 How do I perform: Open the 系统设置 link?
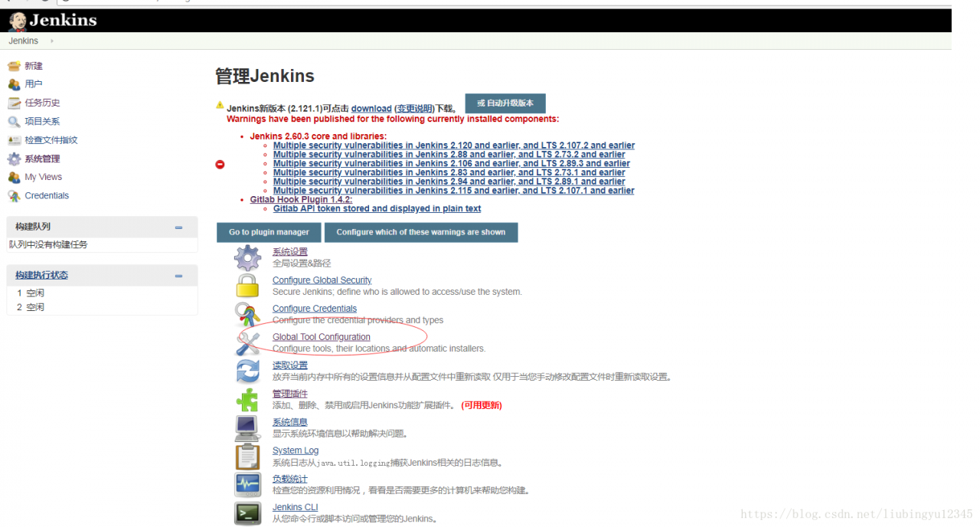290,252
